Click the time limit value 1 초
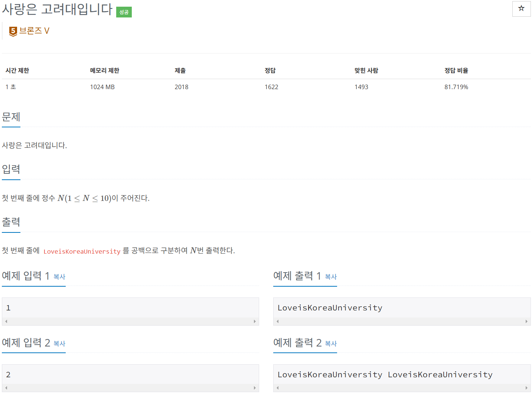 point(10,87)
